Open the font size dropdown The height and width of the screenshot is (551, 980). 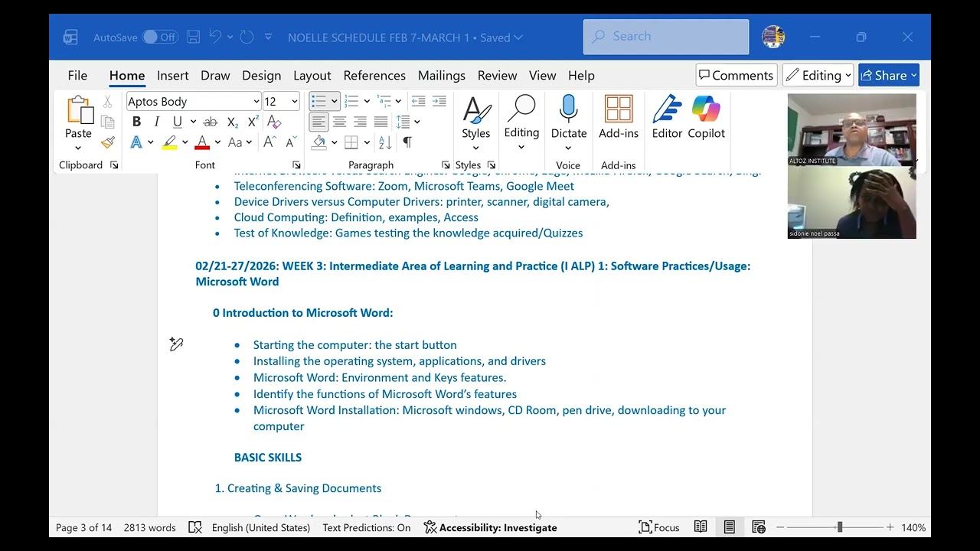pos(294,102)
